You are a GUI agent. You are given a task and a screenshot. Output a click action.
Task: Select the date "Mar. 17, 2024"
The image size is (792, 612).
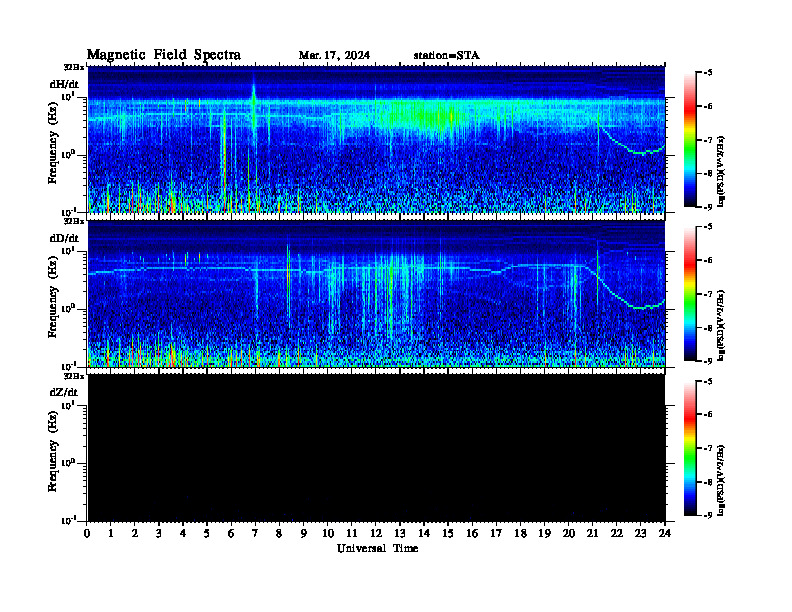(x=334, y=56)
